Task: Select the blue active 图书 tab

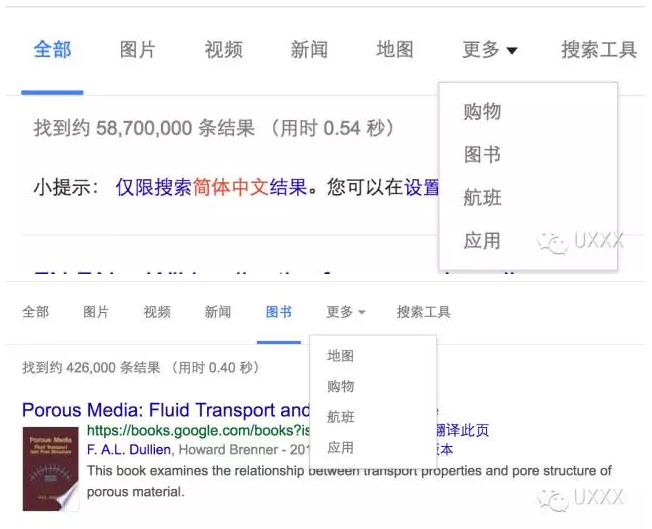Action: (x=279, y=312)
